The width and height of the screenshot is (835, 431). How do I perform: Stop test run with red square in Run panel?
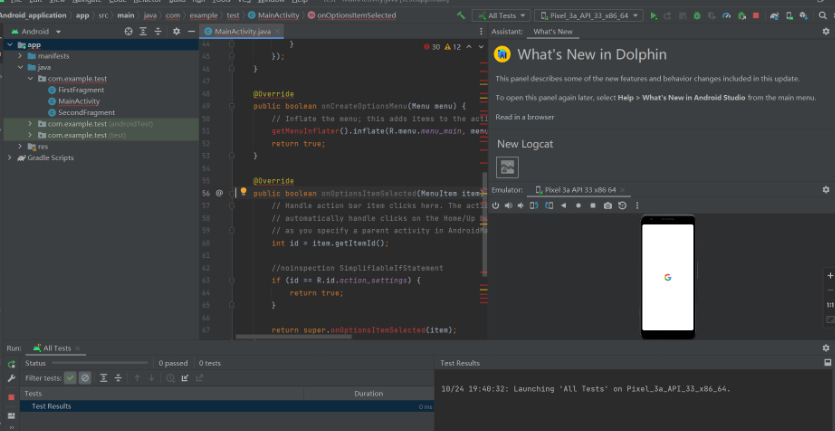pos(11,397)
